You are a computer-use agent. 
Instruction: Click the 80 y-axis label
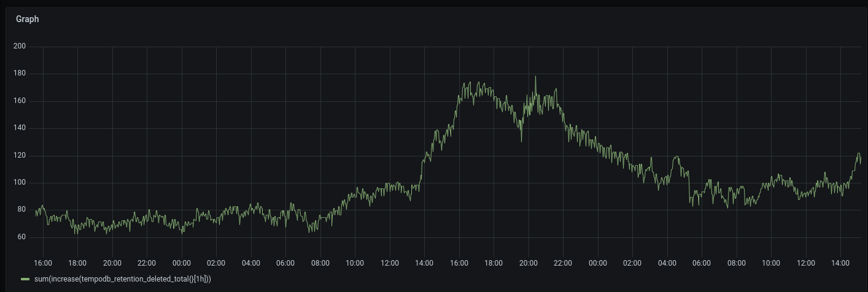pyautogui.click(x=21, y=210)
